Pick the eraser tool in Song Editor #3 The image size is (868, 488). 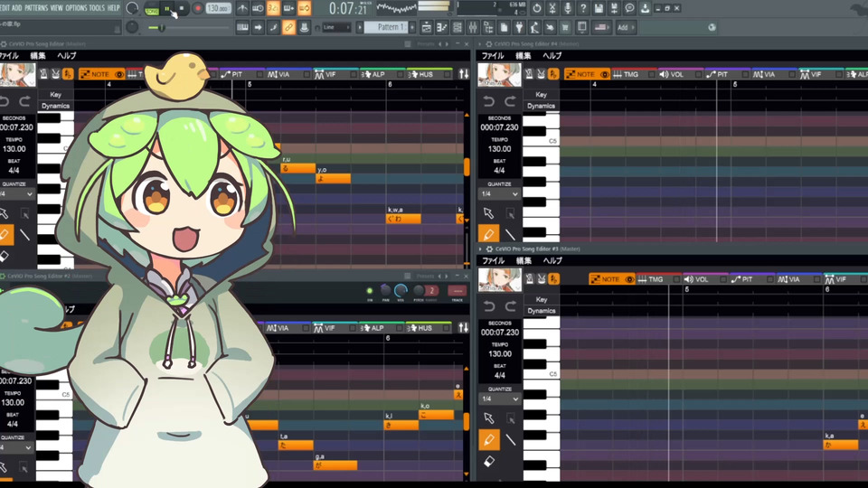click(489, 461)
